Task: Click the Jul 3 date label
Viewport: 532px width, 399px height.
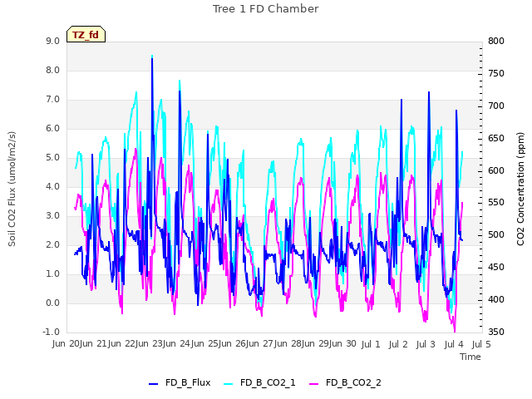Action: 426,344
